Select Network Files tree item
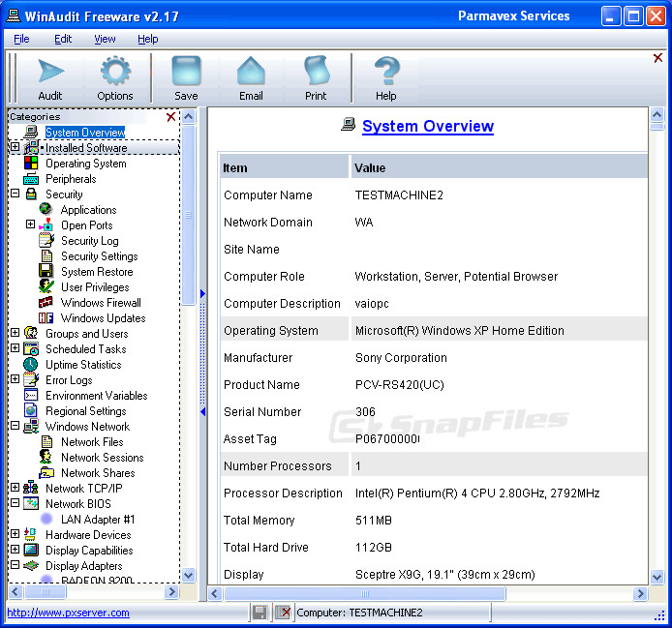672x628 pixels. [92, 442]
